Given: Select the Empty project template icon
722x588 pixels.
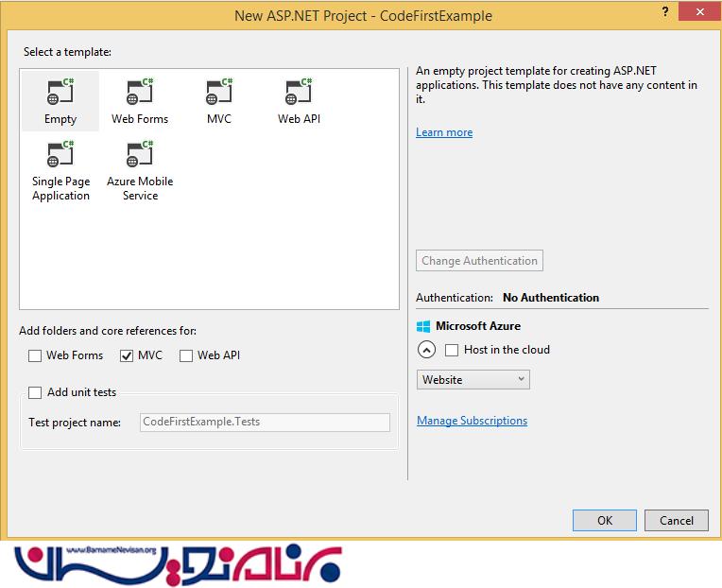Looking at the screenshot, I should 60,93.
